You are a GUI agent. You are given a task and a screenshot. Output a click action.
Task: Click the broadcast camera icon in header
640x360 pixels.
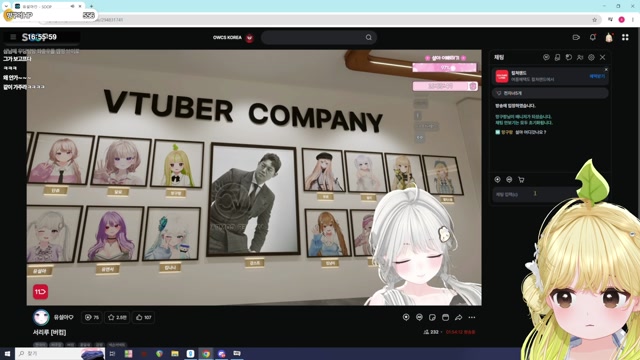pyautogui.click(x=576, y=37)
